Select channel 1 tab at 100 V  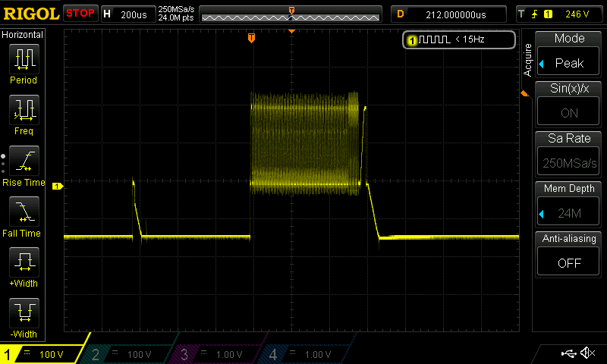(42, 354)
